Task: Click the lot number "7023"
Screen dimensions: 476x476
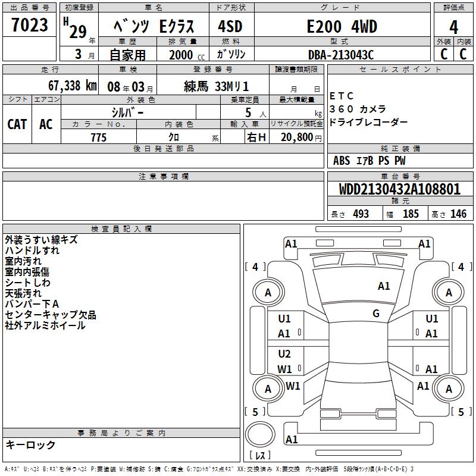Action: point(29,25)
